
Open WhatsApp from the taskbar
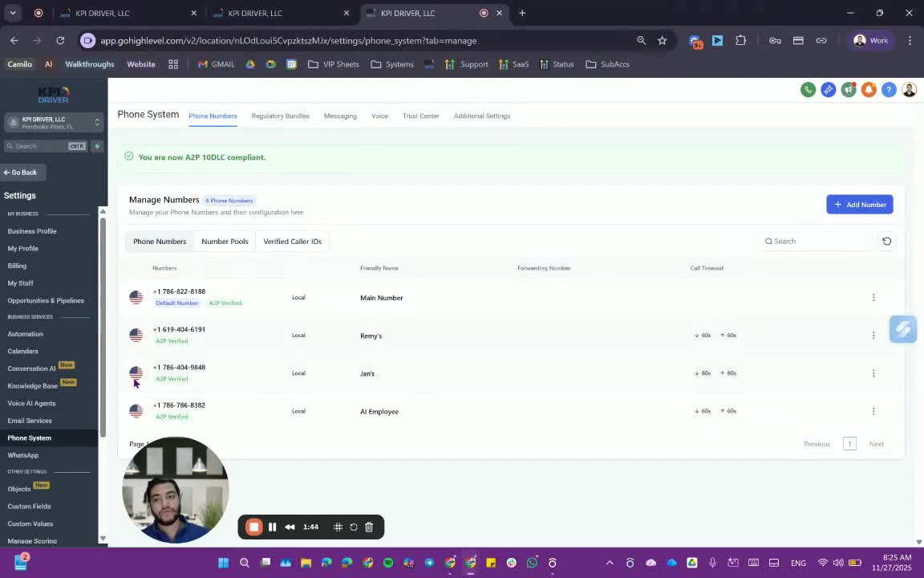pos(532,563)
